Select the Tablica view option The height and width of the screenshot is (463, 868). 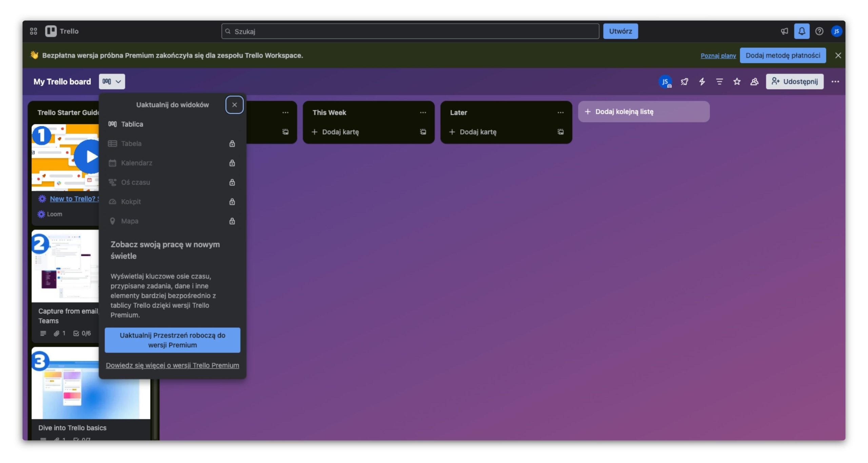[132, 124]
